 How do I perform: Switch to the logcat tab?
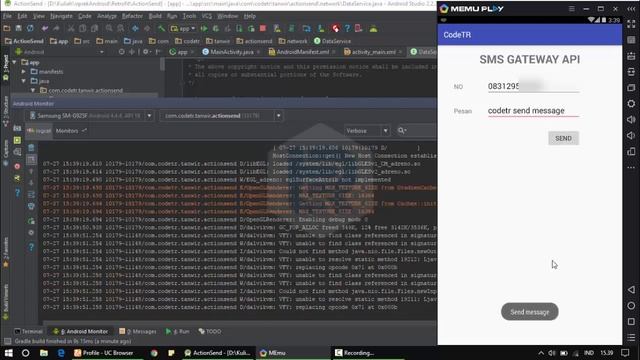(x=39, y=131)
